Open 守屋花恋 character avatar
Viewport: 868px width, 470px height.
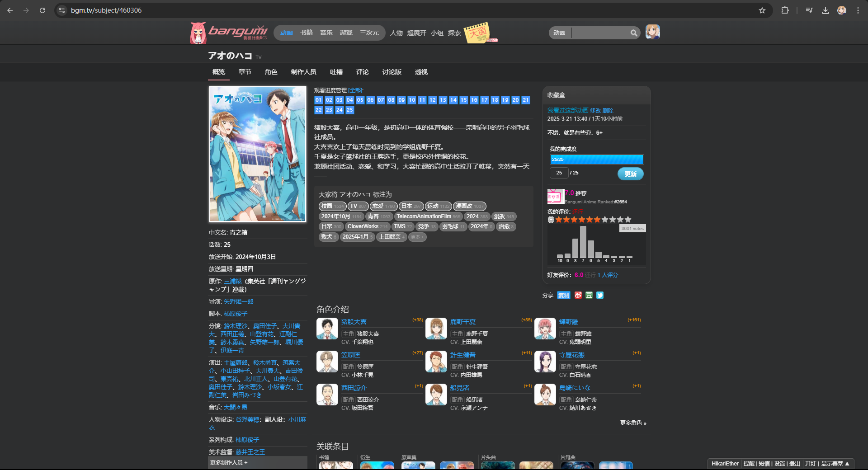(x=545, y=362)
